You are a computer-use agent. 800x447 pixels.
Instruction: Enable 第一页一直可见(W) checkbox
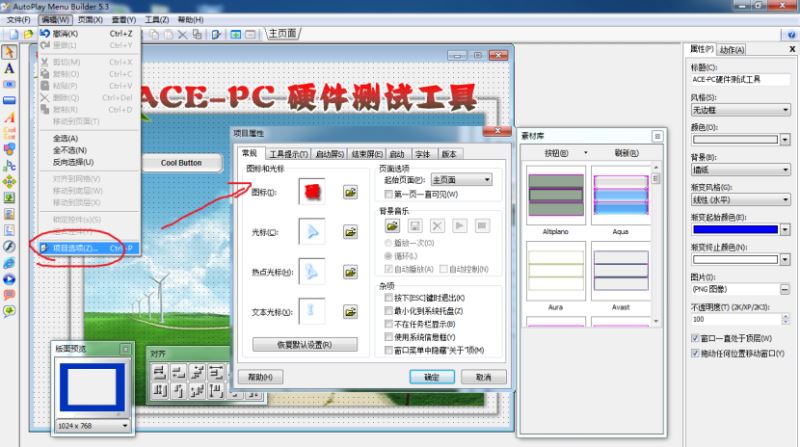(x=389, y=194)
